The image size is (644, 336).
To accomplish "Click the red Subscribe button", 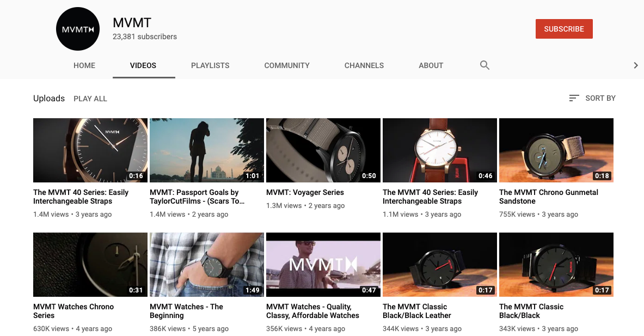I will point(564,29).
